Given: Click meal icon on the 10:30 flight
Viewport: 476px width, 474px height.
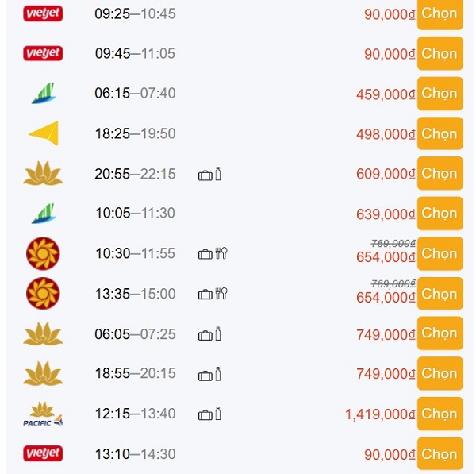Looking at the screenshot, I should [223, 254].
